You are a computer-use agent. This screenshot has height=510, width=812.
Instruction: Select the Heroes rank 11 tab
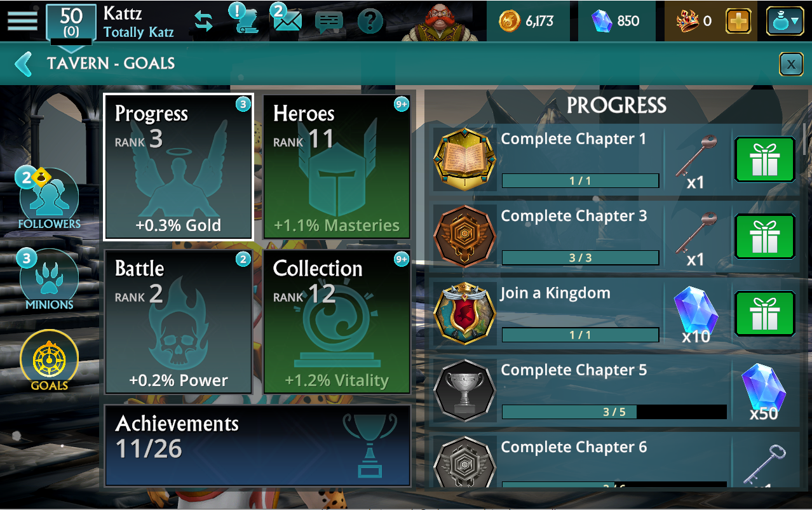pyautogui.click(x=337, y=167)
